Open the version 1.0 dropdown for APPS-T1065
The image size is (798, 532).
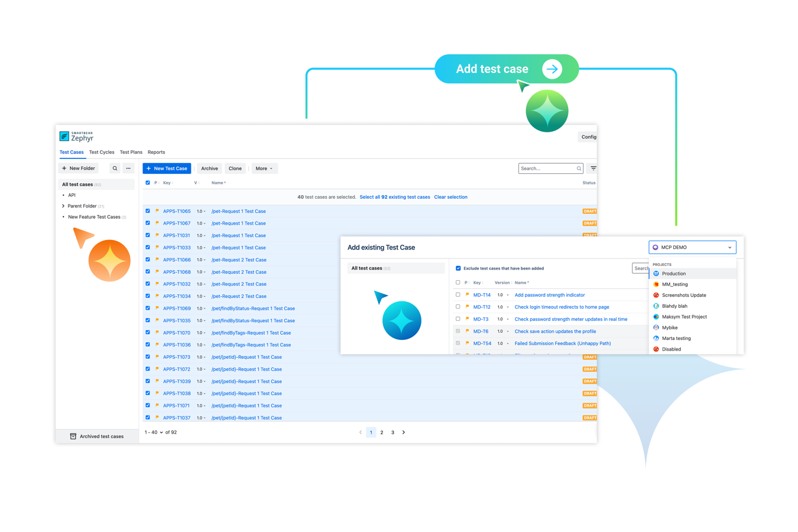coord(202,211)
